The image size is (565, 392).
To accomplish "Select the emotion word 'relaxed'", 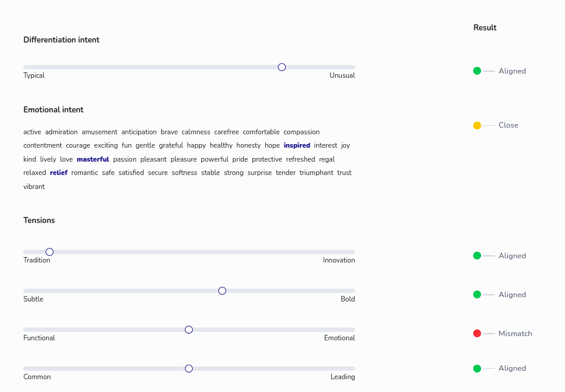I will pos(35,173).
